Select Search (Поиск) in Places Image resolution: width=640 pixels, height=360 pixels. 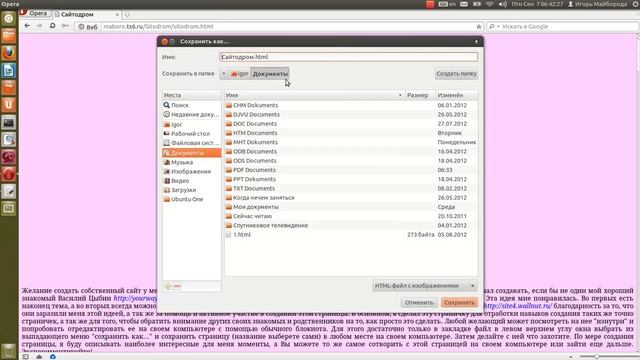click(192, 105)
